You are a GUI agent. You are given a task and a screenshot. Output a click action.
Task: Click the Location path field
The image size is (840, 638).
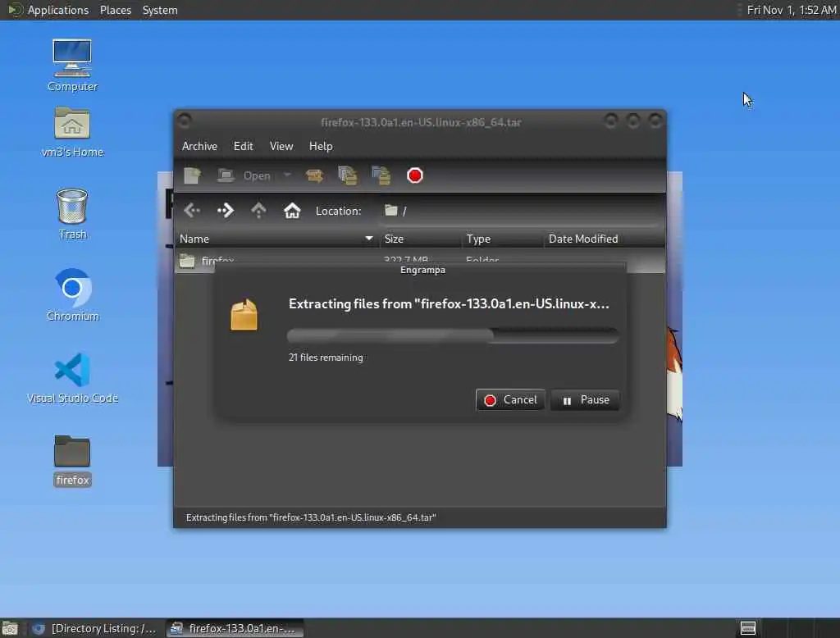521,211
